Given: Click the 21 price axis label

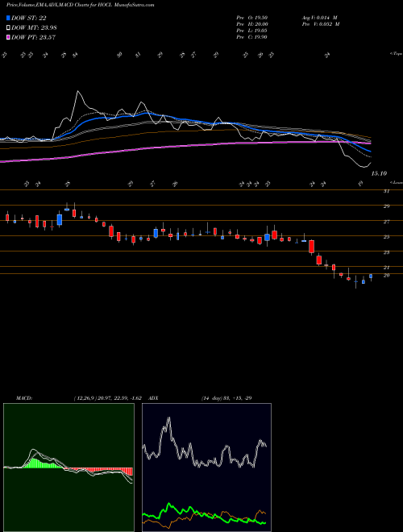Looking at the screenshot, I should tap(386, 268).
